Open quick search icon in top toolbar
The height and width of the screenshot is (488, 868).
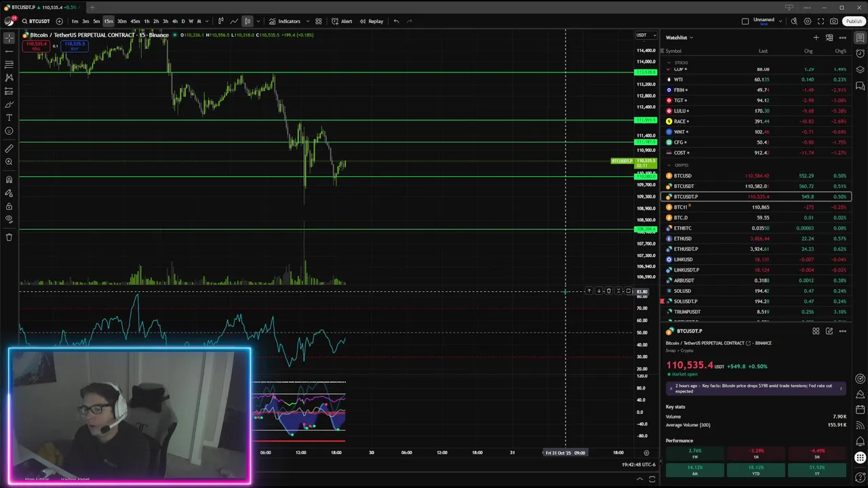click(794, 21)
